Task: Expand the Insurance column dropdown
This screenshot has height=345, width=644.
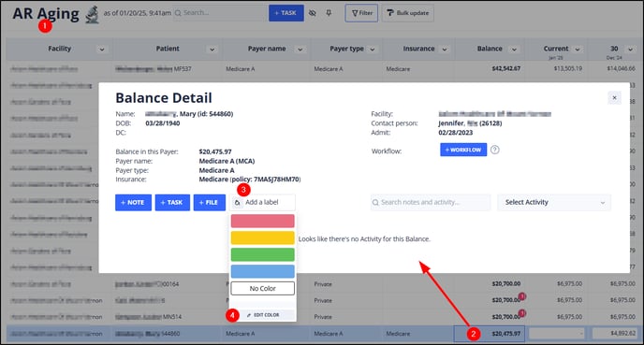Action: point(445,50)
